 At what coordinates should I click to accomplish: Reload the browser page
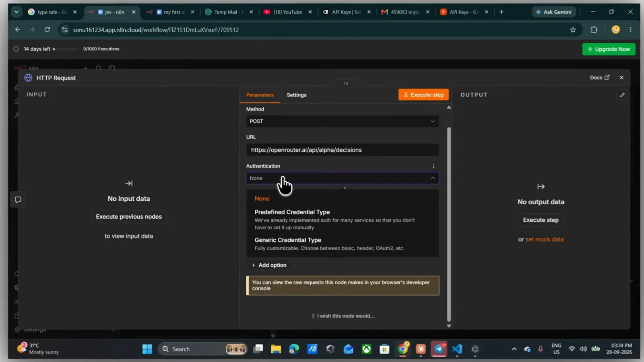[x=47, y=29]
